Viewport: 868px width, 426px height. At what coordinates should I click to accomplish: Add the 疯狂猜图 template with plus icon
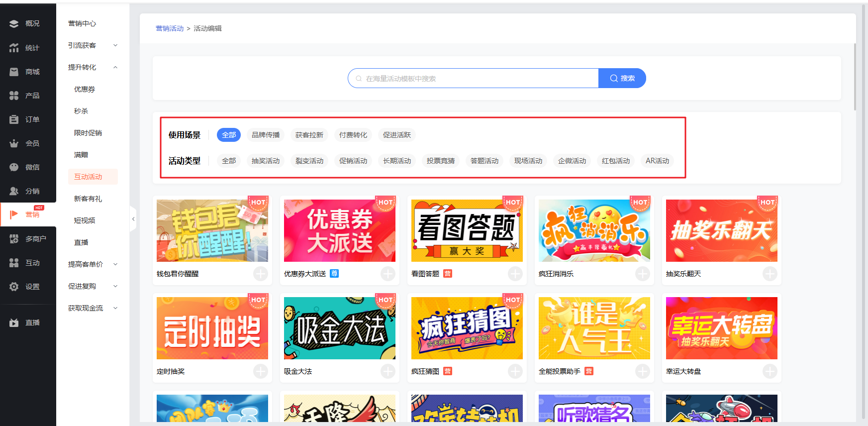click(515, 371)
